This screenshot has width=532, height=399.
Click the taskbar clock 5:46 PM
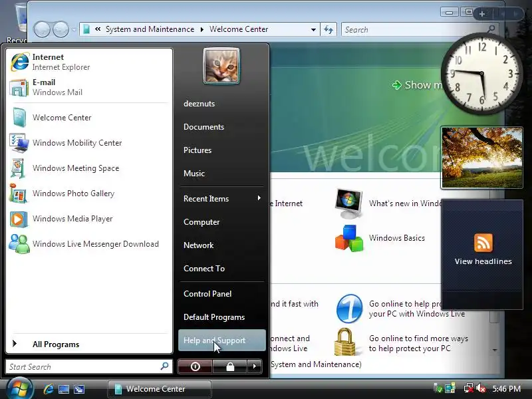[x=507, y=388]
